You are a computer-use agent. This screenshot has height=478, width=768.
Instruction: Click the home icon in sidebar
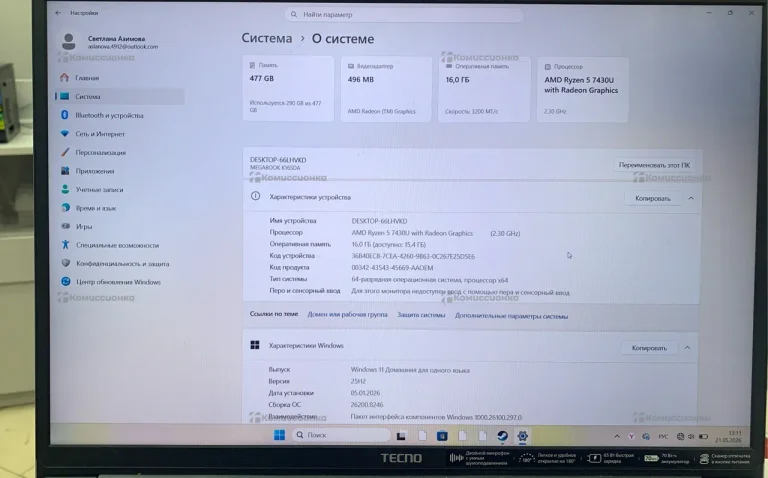pyautogui.click(x=65, y=77)
